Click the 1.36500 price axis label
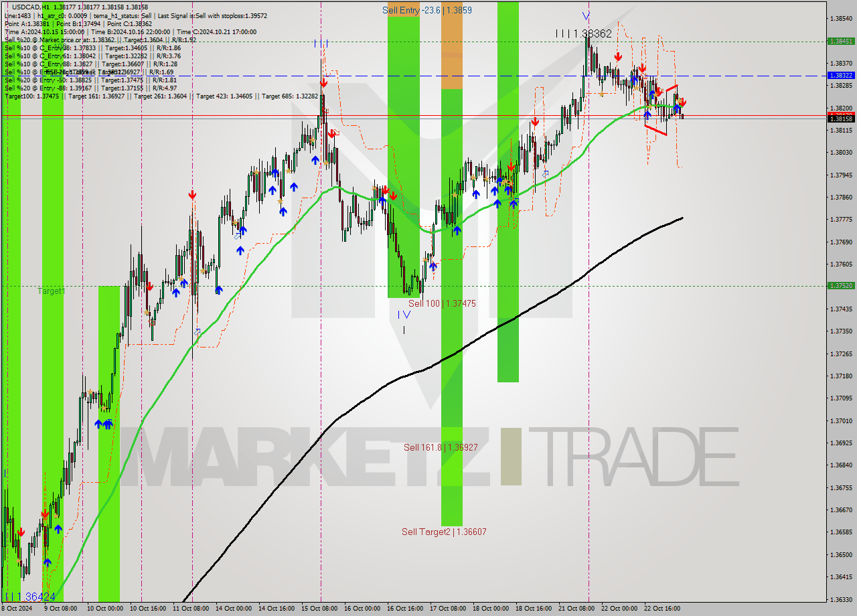The width and height of the screenshot is (857, 616). (840, 554)
